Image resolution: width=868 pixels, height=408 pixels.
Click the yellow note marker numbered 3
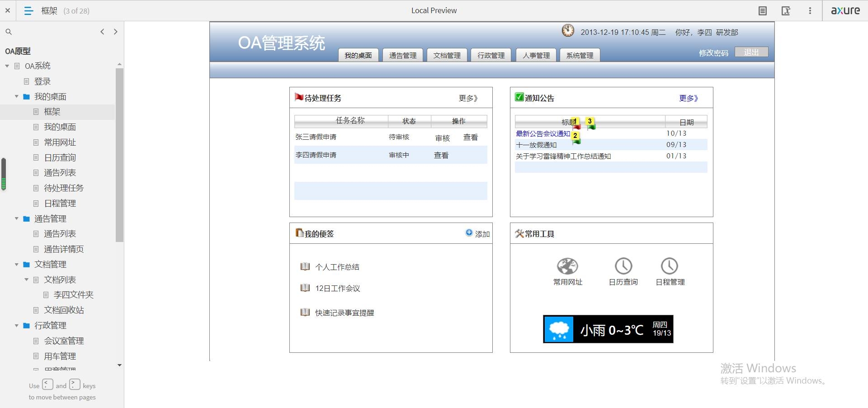590,121
